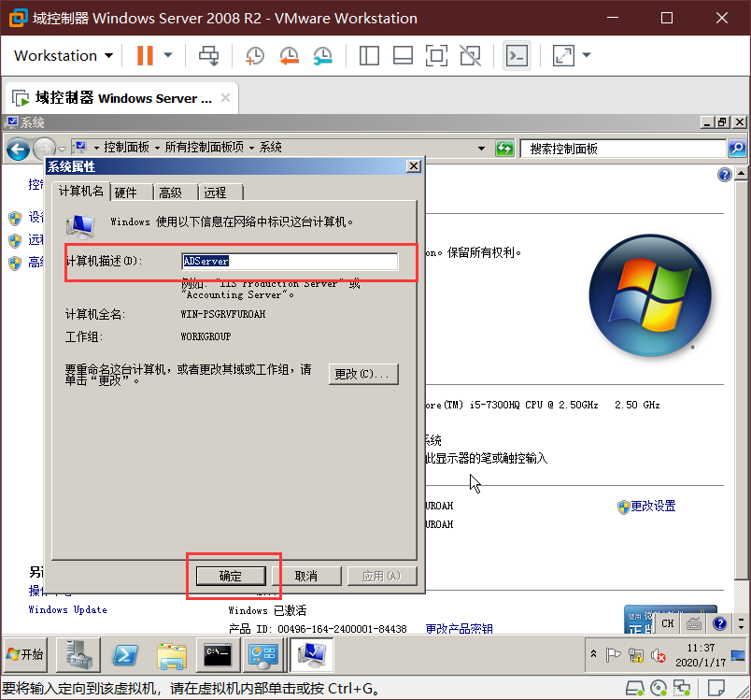This screenshot has width=751, height=700.
Task: Close the 系统属性 dialog
Action: 414,166
